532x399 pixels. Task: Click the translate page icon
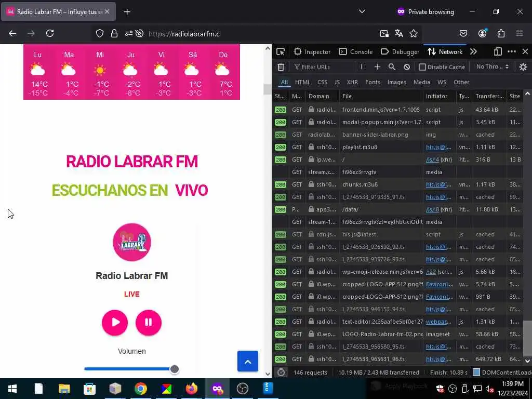tap(398, 33)
